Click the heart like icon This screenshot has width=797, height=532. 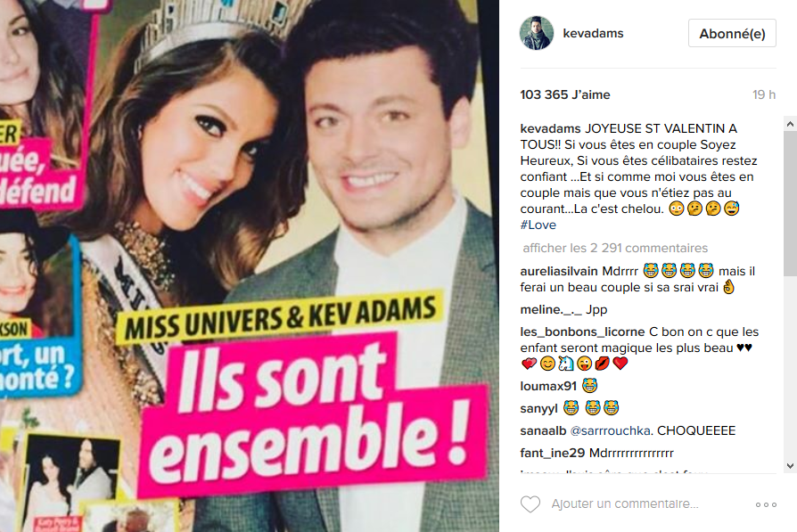[x=530, y=504]
